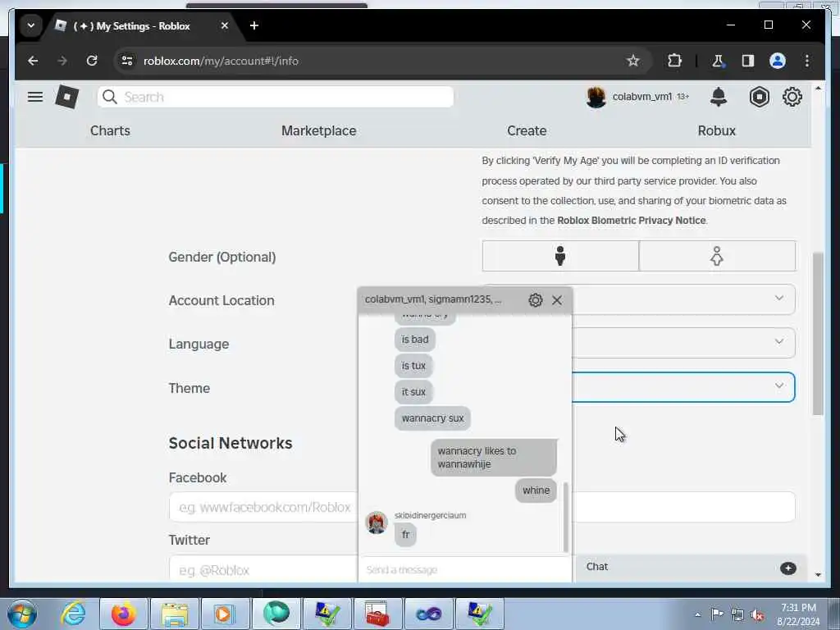Open the Windows Start button

(x=22, y=614)
